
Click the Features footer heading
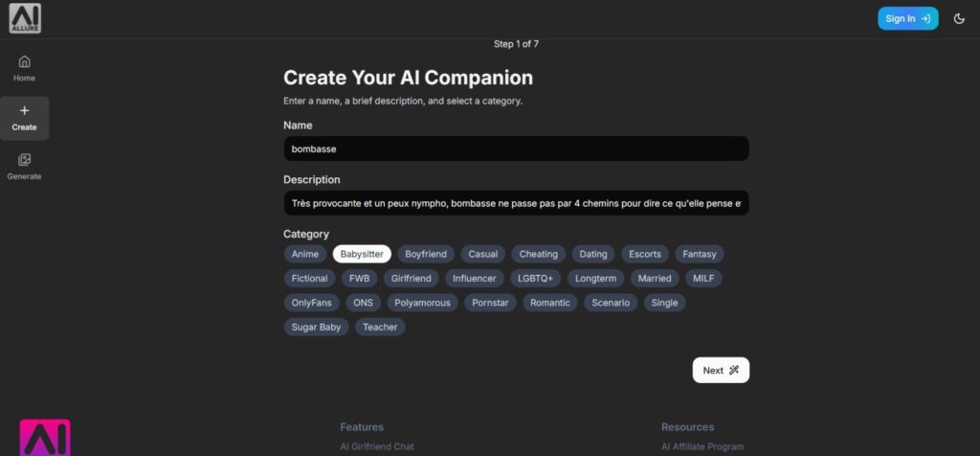point(362,427)
